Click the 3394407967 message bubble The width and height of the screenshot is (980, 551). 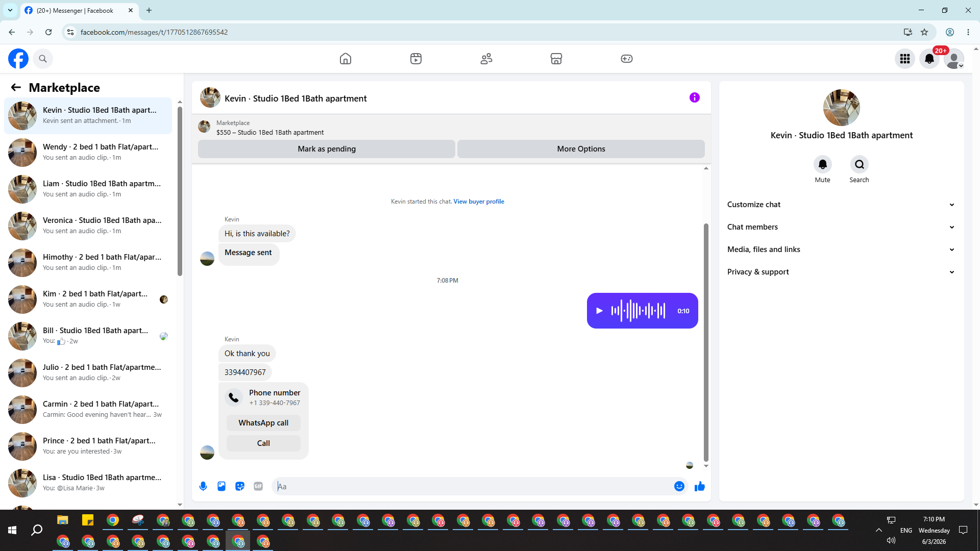tap(245, 372)
